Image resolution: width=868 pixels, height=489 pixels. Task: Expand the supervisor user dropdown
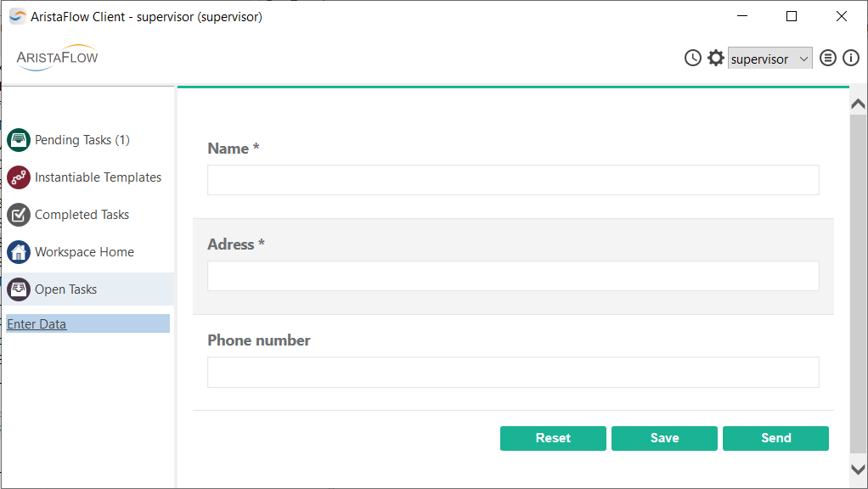(770, 58)
